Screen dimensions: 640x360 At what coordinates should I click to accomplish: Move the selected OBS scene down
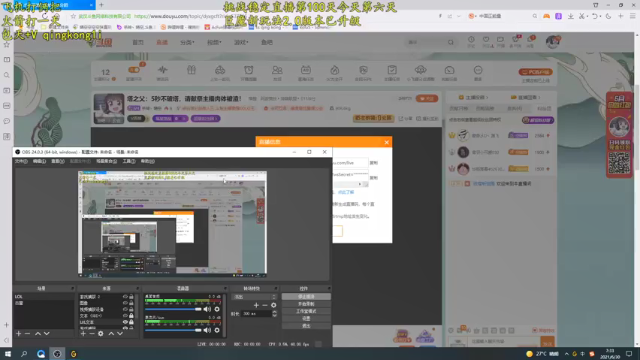47,333
